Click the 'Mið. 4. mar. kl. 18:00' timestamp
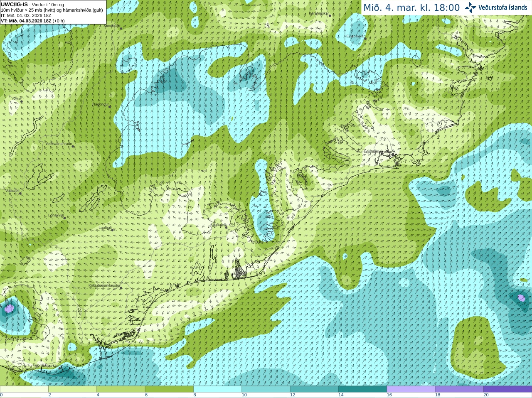This screenshot has height=398, width=532. [x=411, y=7]
